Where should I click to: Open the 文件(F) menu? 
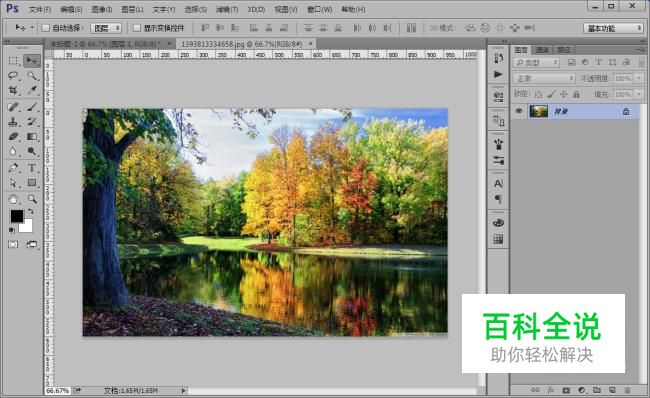[x=40, y=9]
